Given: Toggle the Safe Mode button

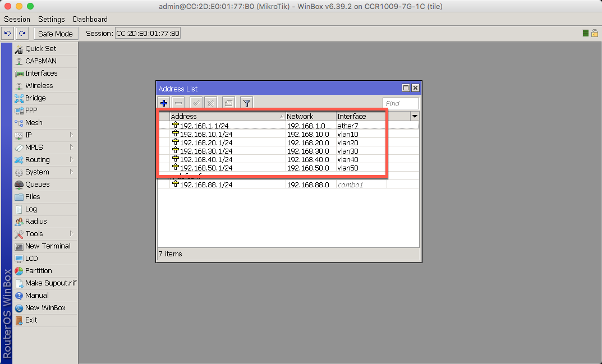Looking at the screenshot, I should point(56,34).
